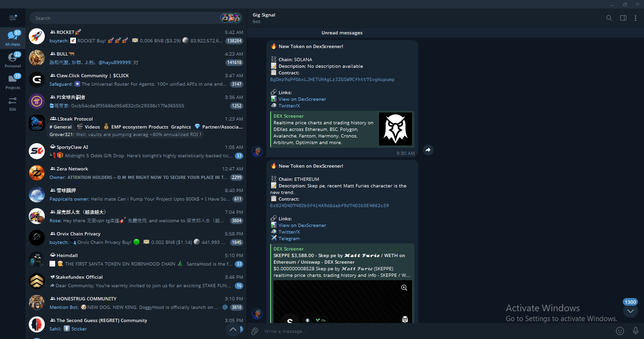Open the Heimdall chat
Image resolution: width=644 pixels, height=339 pixels.
[136, 259]
